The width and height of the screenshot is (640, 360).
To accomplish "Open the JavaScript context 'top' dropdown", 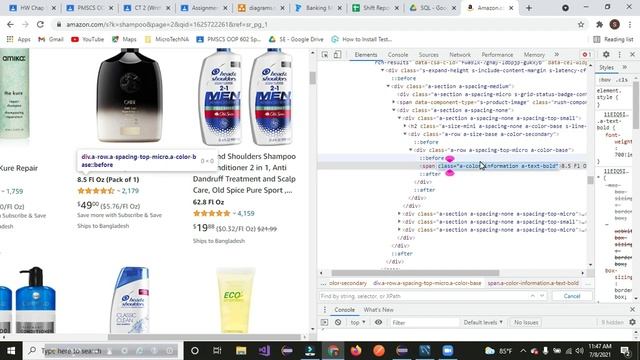I will click(358, 322).
